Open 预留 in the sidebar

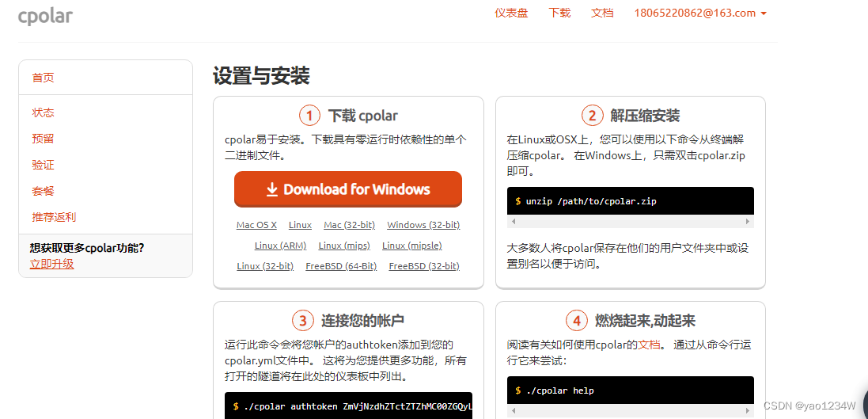[x=44, y=139]
